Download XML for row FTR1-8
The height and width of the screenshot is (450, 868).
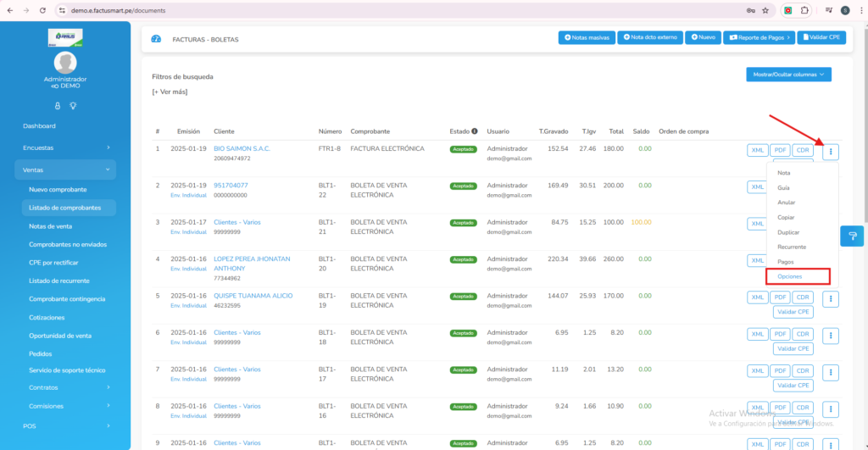tap(757, 150)
